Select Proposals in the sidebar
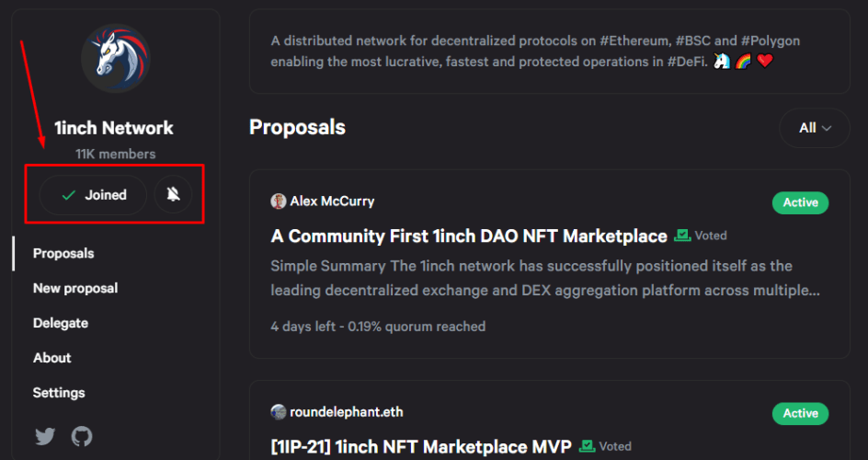This screenshot has height=460, width=868. click(63, 254)
